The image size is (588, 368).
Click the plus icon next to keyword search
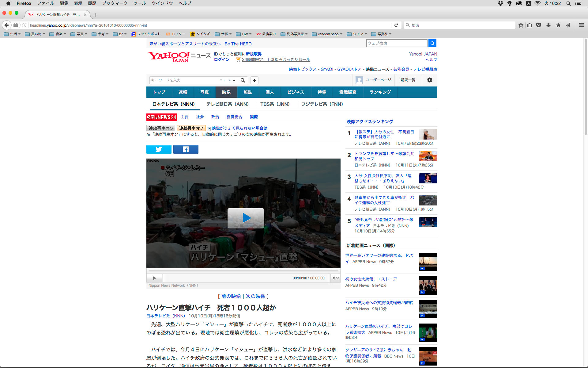click(x=254, y=80)
